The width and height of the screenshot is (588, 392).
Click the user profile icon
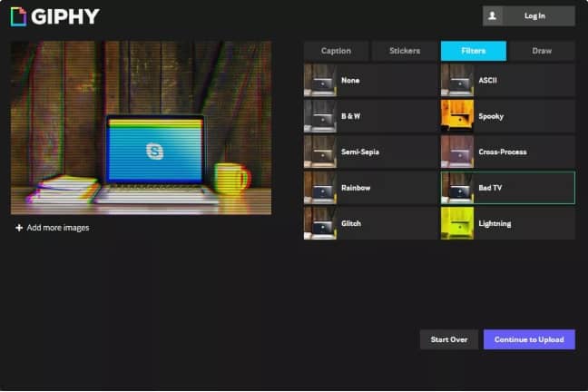(x=492, y=15)
